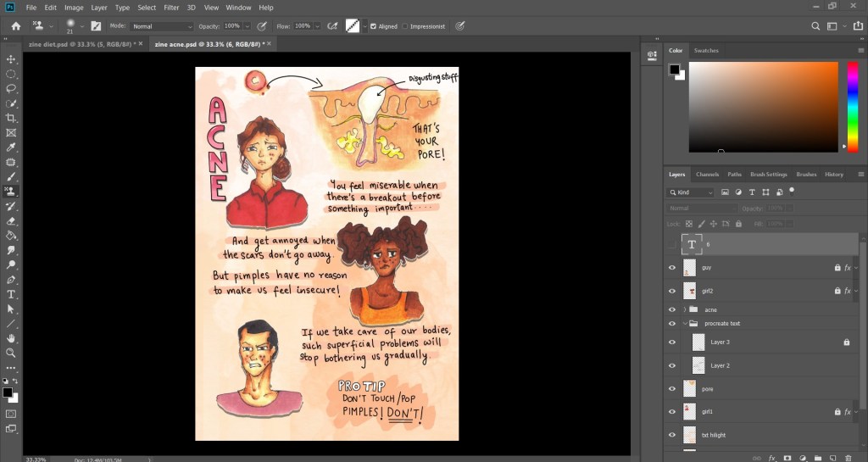Viewport: 868px width, 462px height.
Task: Hide the pore layer
Action: tap(672, 389)
